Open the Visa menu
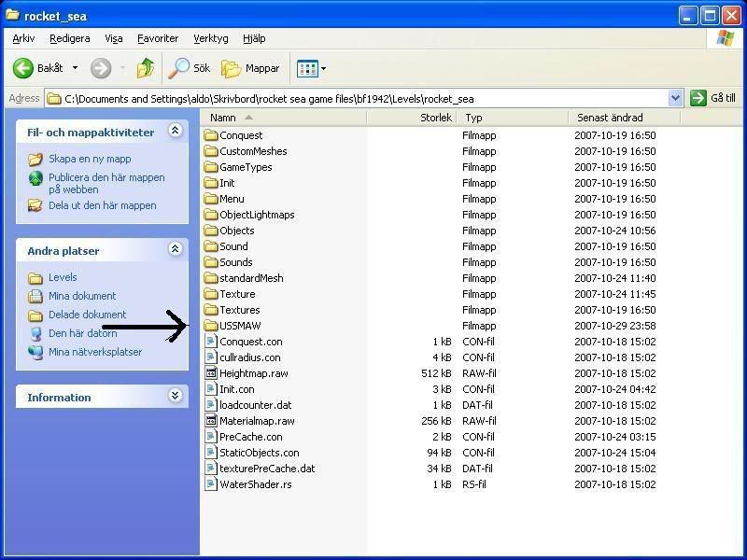This screenshot has height=560, width=747. 113,38
